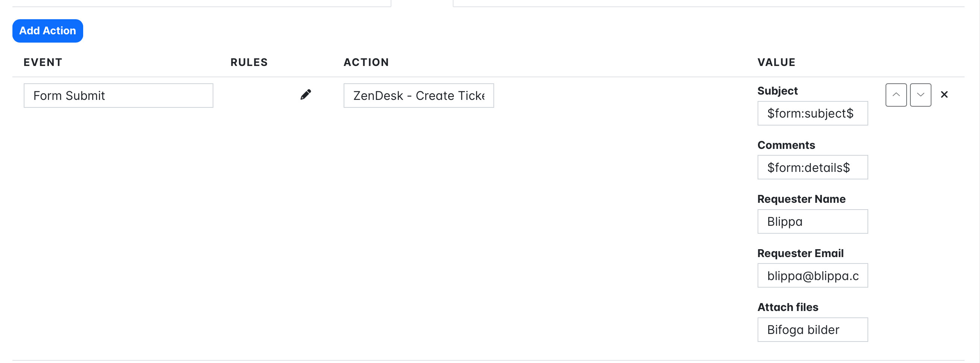Focus the Subject field containing $form:subject$
The width and height of the screenshot is (980, 363).
[812, 113]
